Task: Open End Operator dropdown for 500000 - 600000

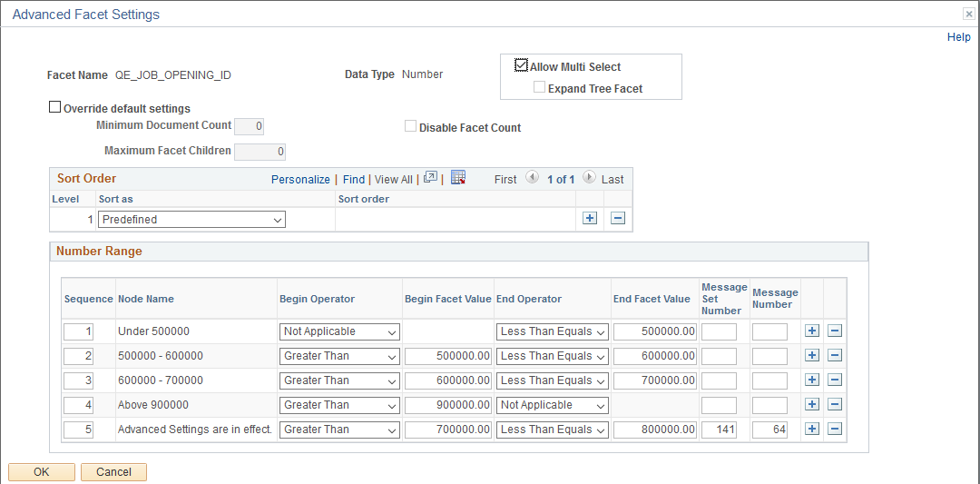Action: click(553, 356)
